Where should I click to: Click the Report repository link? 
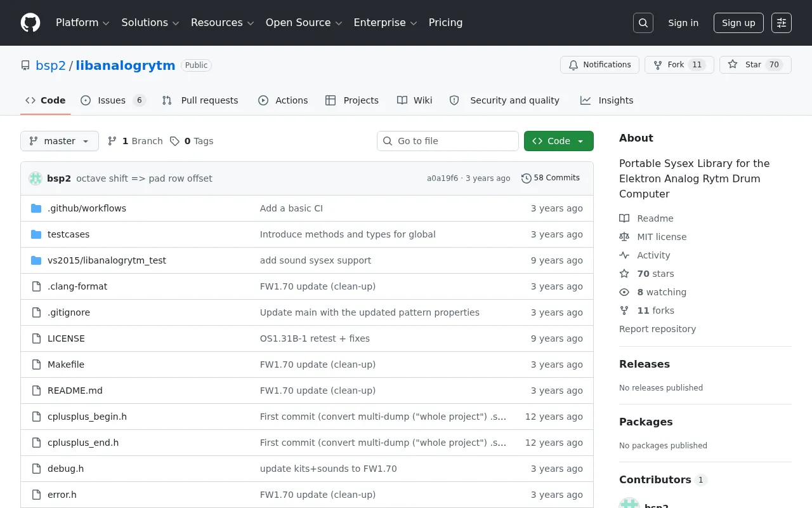[x=657, y=329]
